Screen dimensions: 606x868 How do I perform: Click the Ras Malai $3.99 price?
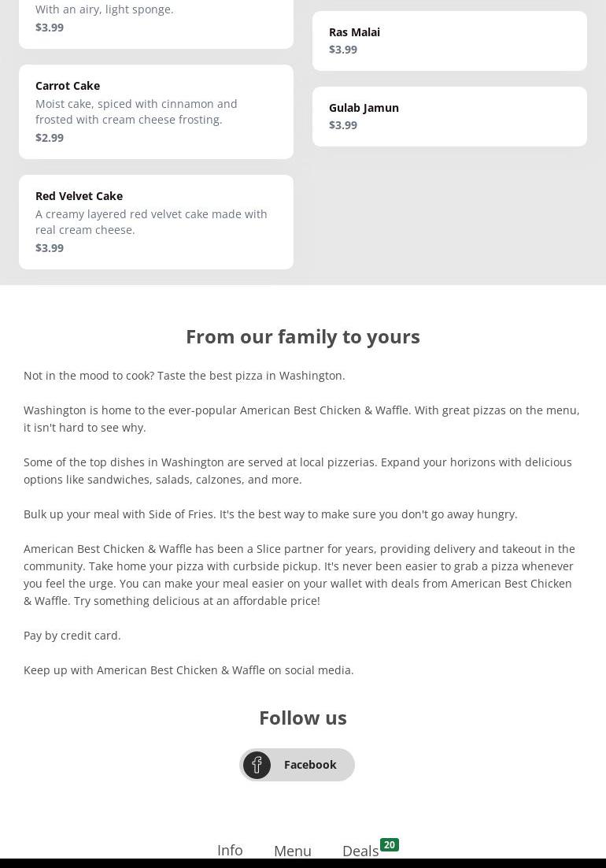[x=343, y=50]
